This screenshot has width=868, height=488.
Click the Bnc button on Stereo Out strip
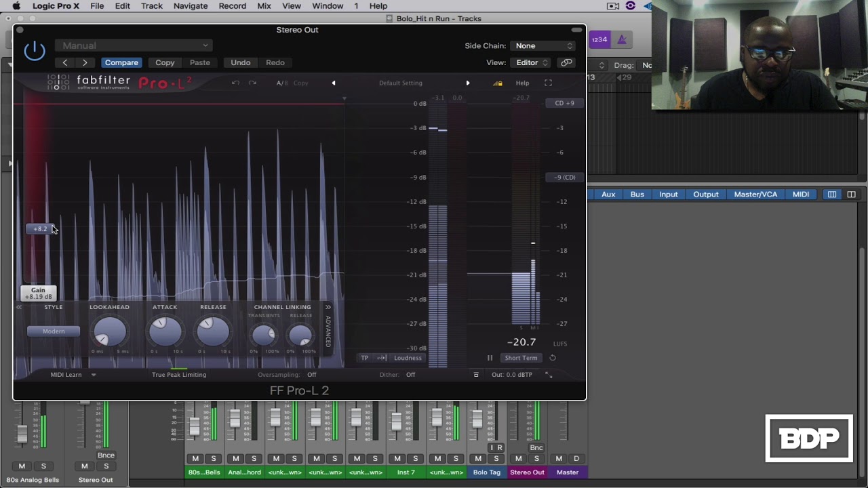point(536,447)
